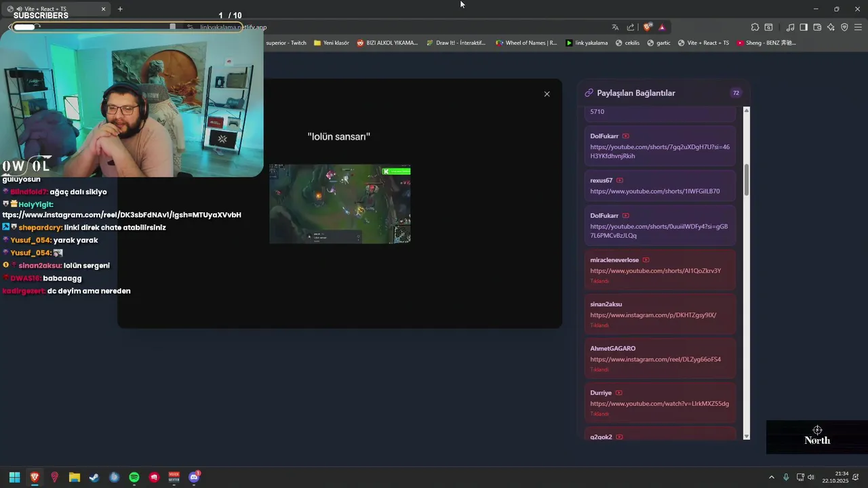
Task: Click the North compass widget
Action: click(817, 436)
